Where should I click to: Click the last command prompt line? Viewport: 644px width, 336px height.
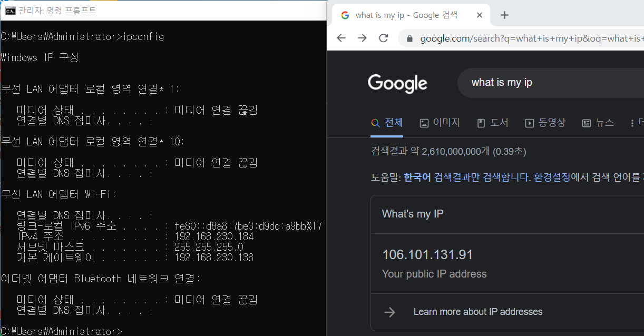coord(61,331)
